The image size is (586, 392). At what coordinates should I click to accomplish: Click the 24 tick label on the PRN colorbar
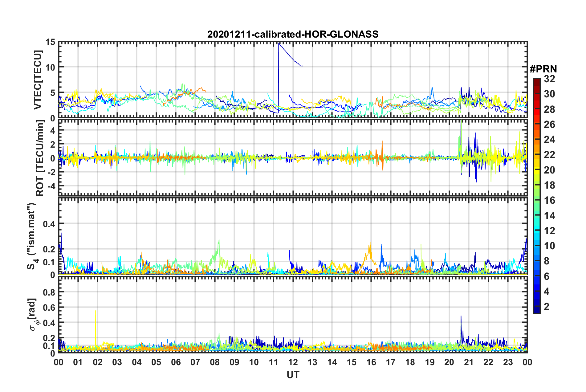coord(549,140)
